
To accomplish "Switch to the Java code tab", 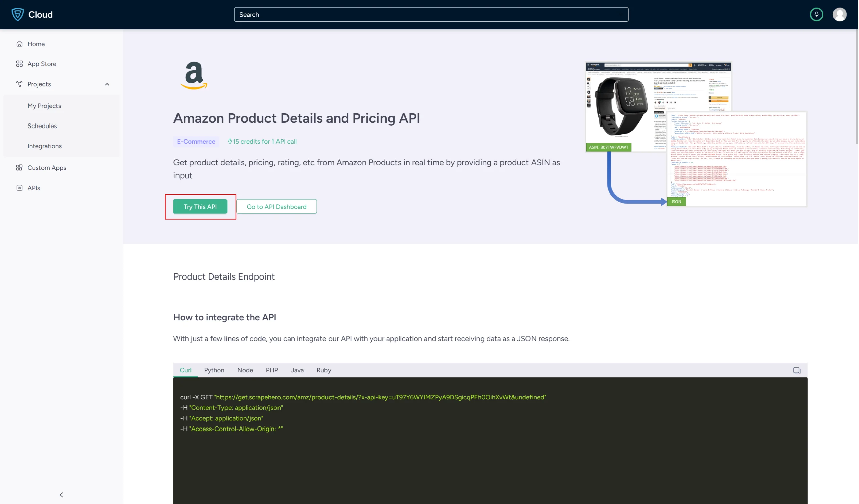I will coord(297,370).
